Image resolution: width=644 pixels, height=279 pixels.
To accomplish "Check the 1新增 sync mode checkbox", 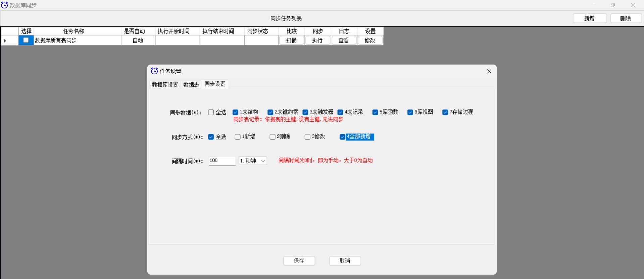I will tap(238, 137).
